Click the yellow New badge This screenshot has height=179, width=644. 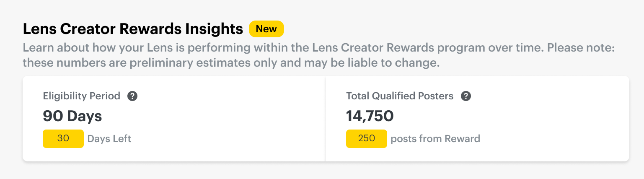click(266, 29)
